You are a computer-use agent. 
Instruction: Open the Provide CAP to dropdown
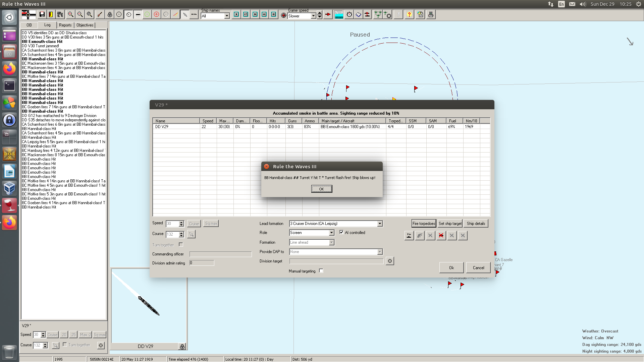click(380, 252)
